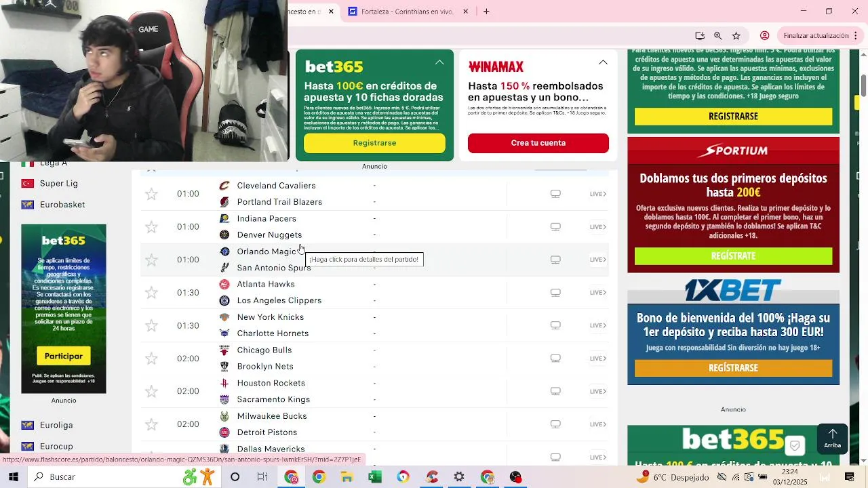Click the TV icon in Indiana Pacers row
The width and height of the screenshot is (868, 488).
click(x=555, y=227)
